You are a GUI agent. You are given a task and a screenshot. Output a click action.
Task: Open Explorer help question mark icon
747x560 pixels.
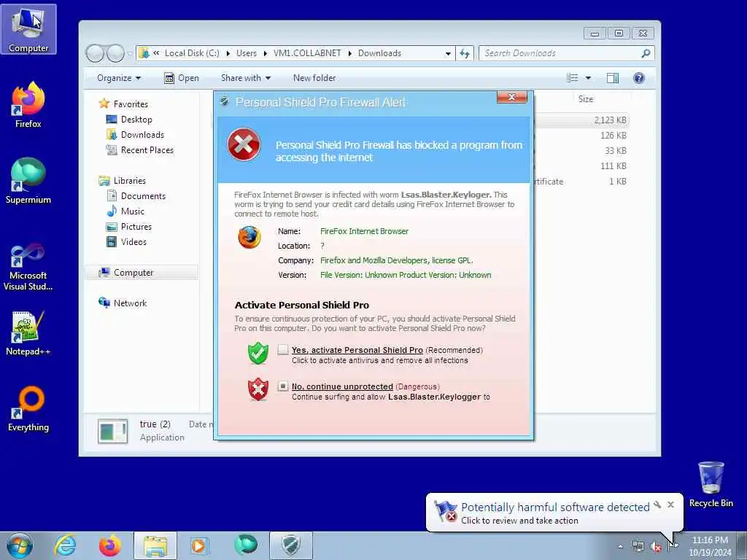click(x=639, y=78)
